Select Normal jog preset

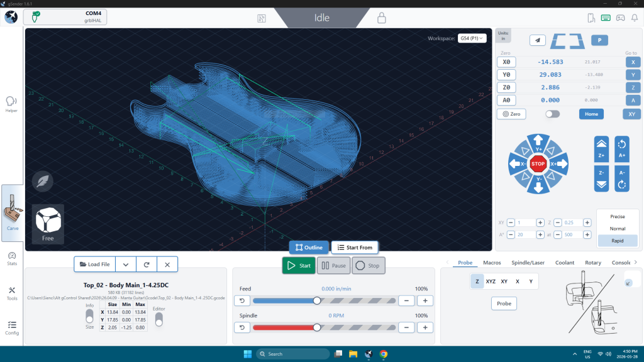(x=618, y=229)
